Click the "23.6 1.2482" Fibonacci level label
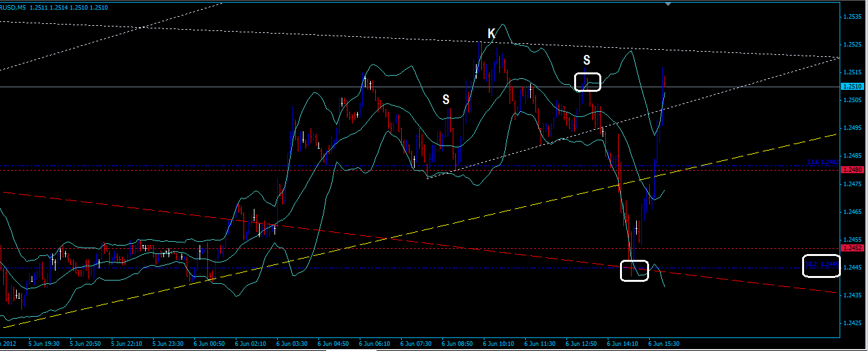This screenshot has width=868, height=351. (822, 162)
